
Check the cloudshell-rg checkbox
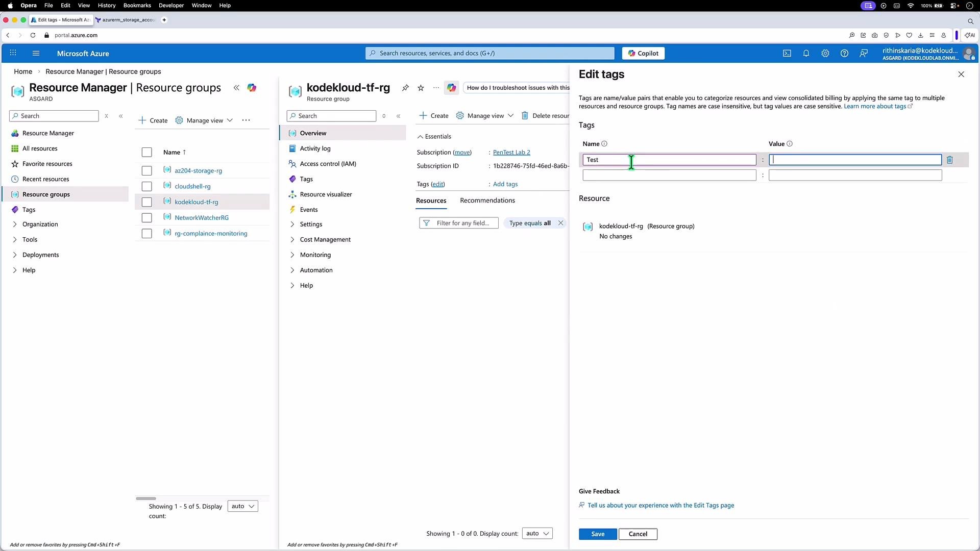(146, 187)
